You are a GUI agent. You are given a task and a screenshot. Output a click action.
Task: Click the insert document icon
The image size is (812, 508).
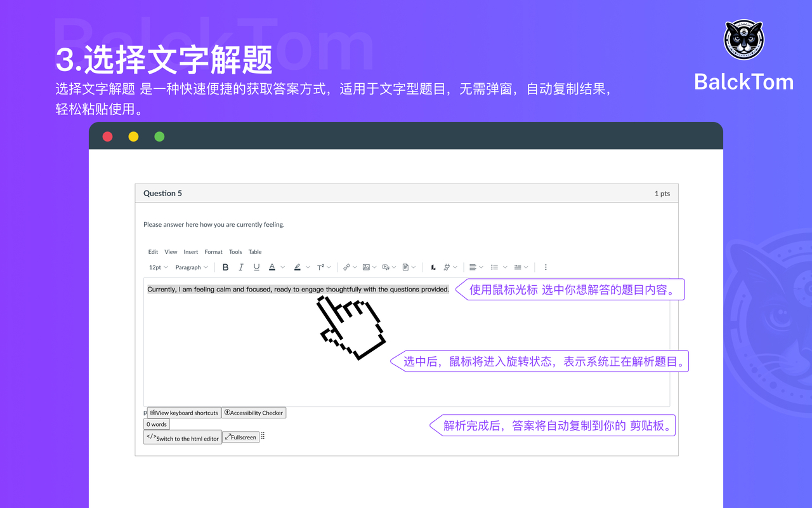[x=405, y=267]
